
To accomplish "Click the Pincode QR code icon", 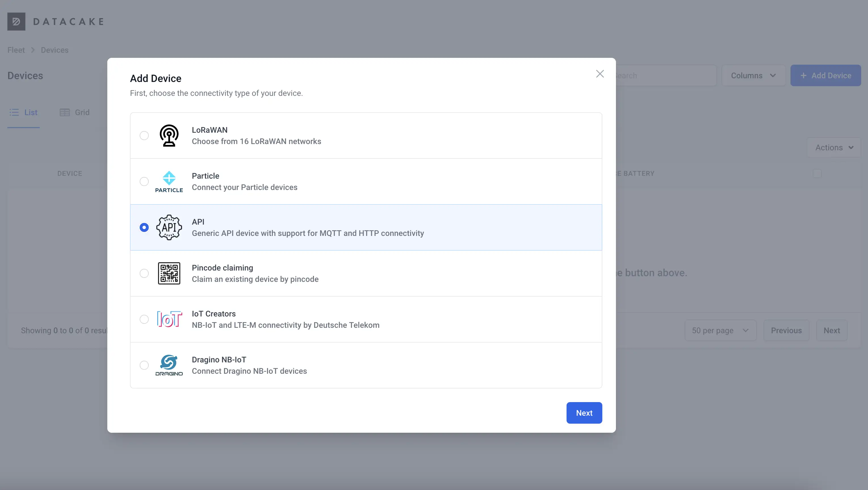I will coord(169,273).
